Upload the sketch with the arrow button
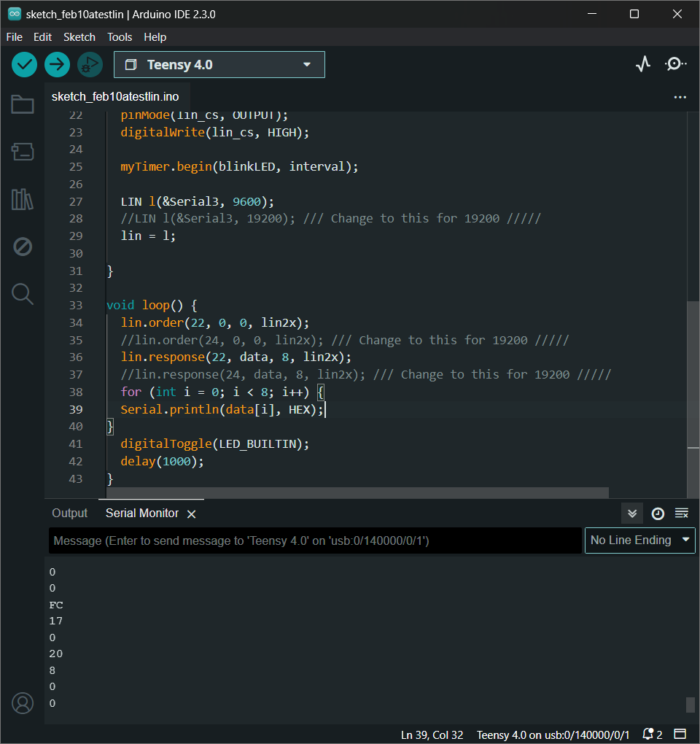The width and height of the screenshot is (700, 744). point(57,65)
